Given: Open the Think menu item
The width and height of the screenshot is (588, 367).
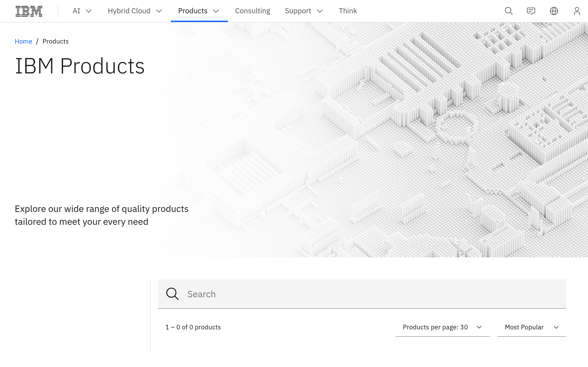Looking at the screenshot, I should tap(348, 11).
